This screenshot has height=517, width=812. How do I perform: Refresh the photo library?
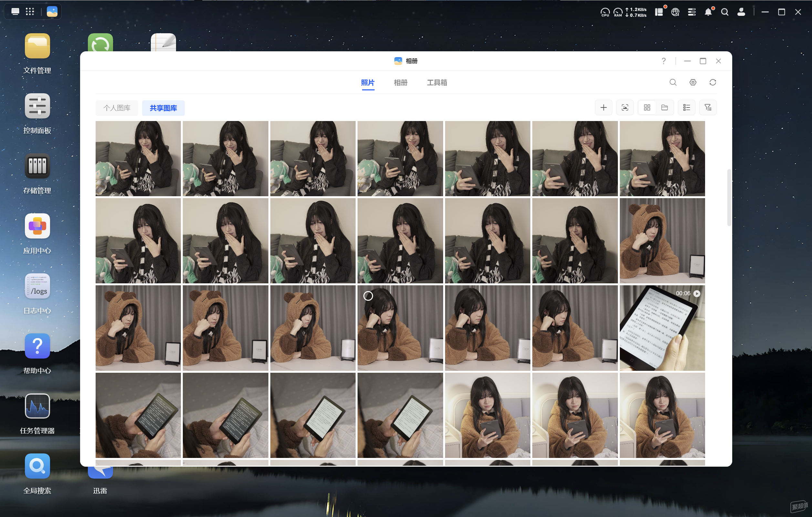713,82
